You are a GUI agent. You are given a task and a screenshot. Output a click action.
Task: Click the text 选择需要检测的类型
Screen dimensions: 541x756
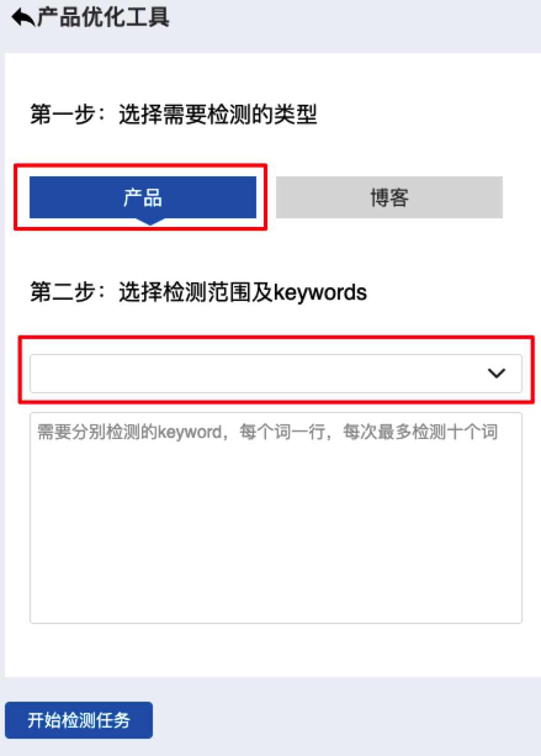pos(218,115)
